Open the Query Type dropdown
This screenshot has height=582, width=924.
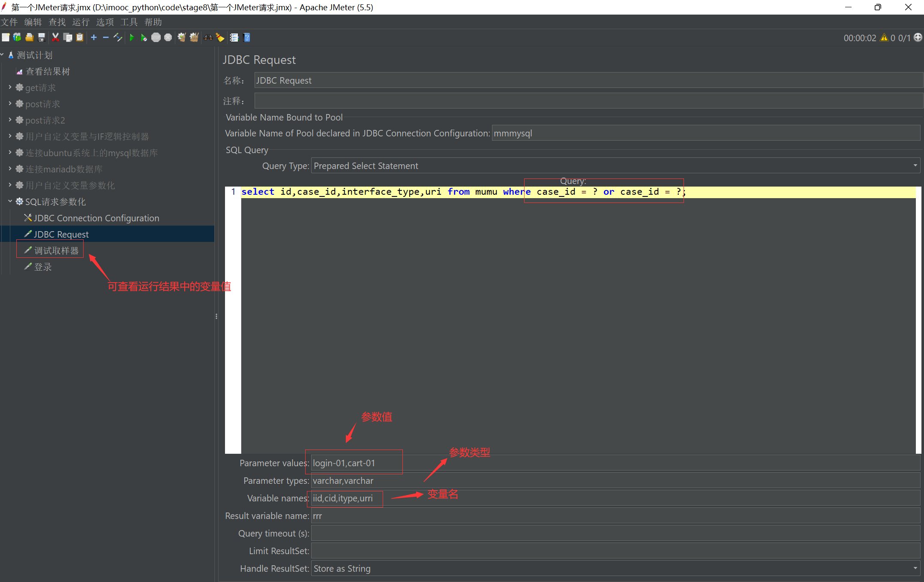point(915,166)
